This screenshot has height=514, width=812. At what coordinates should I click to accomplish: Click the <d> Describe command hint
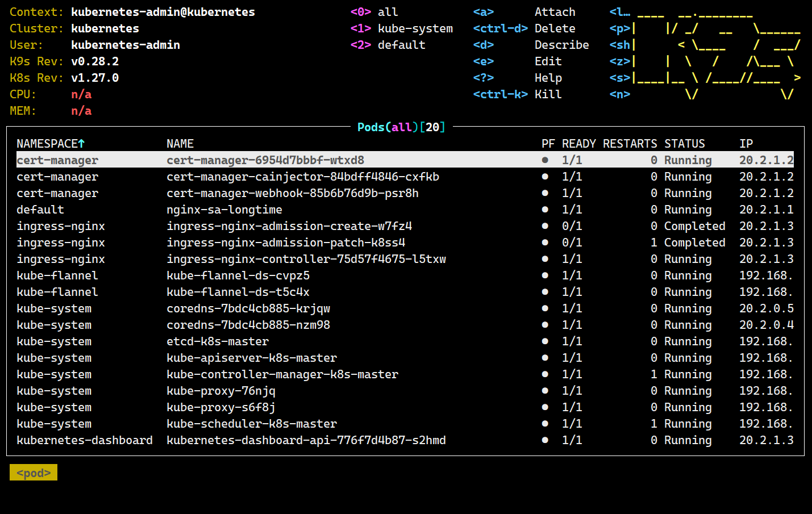pyautogui.click(x=531, y=45)
